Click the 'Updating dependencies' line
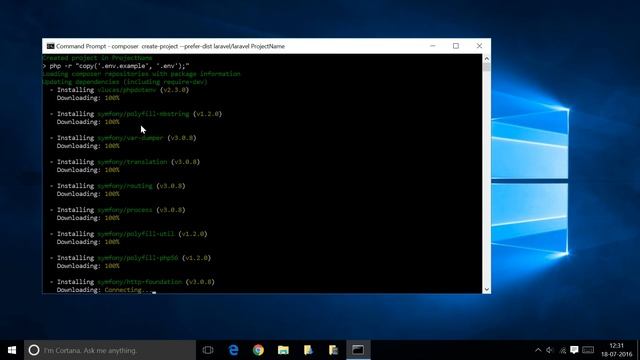Image resolution: width=640 pixels, height=360 pixels. pos(125,82)
